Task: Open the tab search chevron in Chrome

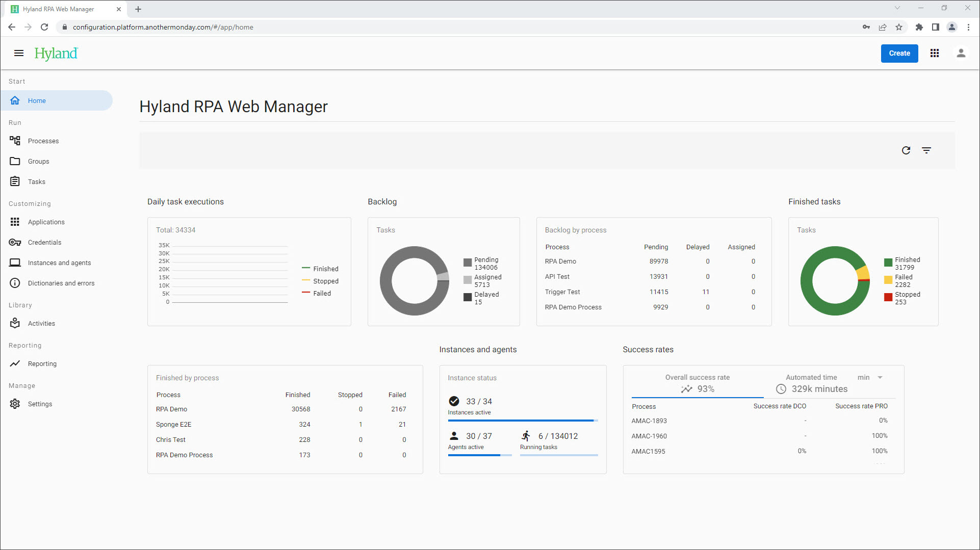Action: click(x=897, y=8)
